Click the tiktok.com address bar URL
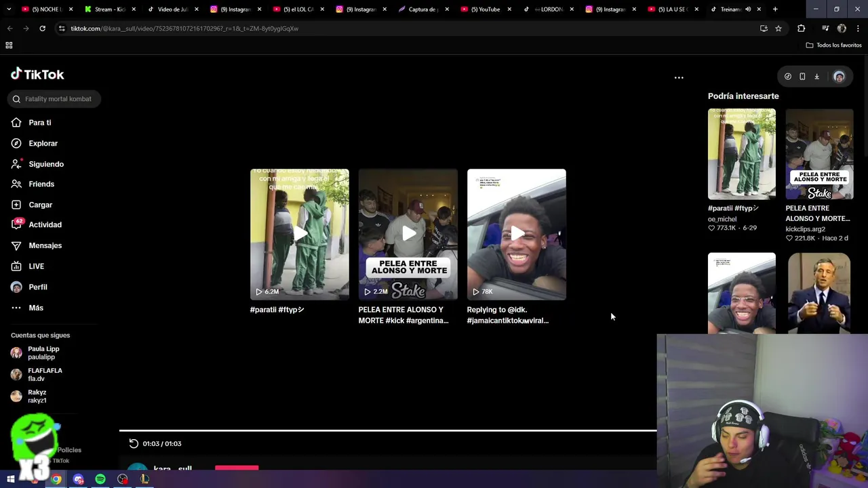 click(184, 28)
